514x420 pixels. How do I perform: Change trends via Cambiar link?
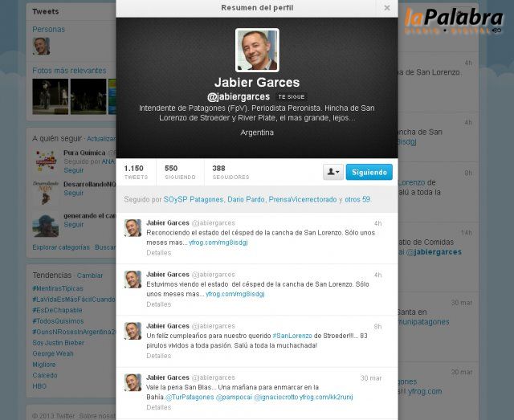point(90,275)
